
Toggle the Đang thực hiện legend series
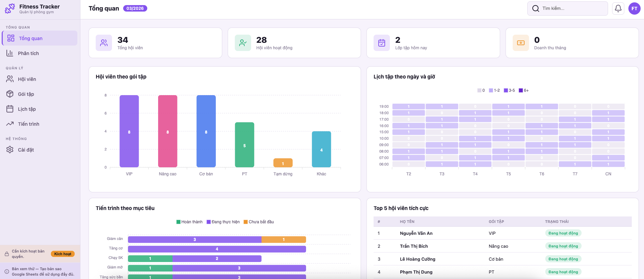pyautogui.click(x=223, y=222)
